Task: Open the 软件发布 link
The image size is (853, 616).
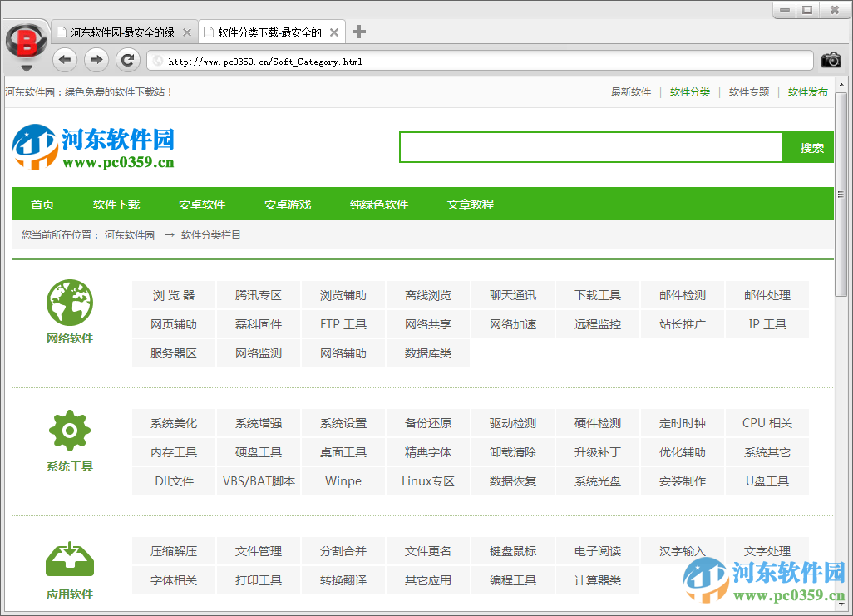Action: (x=807, y=91)
